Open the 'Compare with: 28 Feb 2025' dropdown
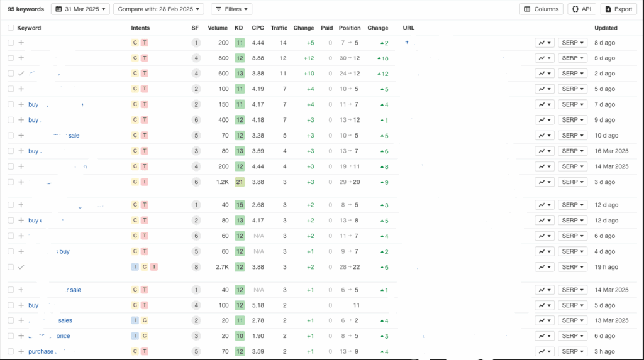Image resolution: width=644 pixels, height=360 pixels. pos(158,9)
